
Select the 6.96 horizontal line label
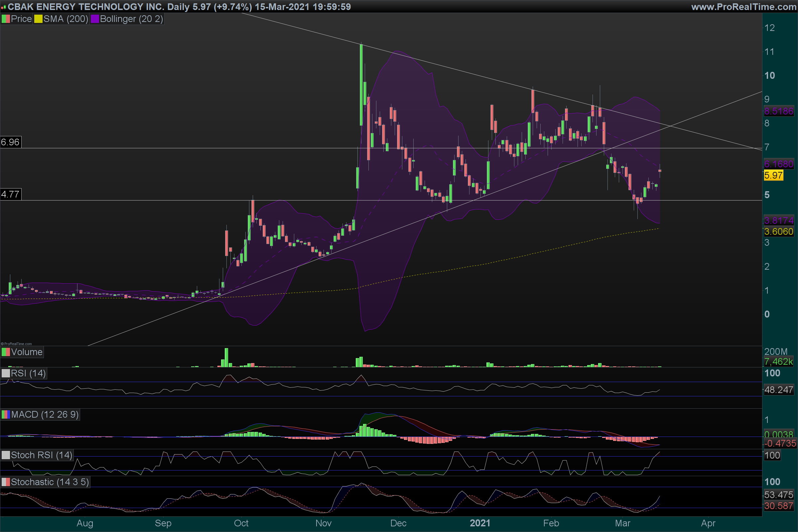coord(11,142)
